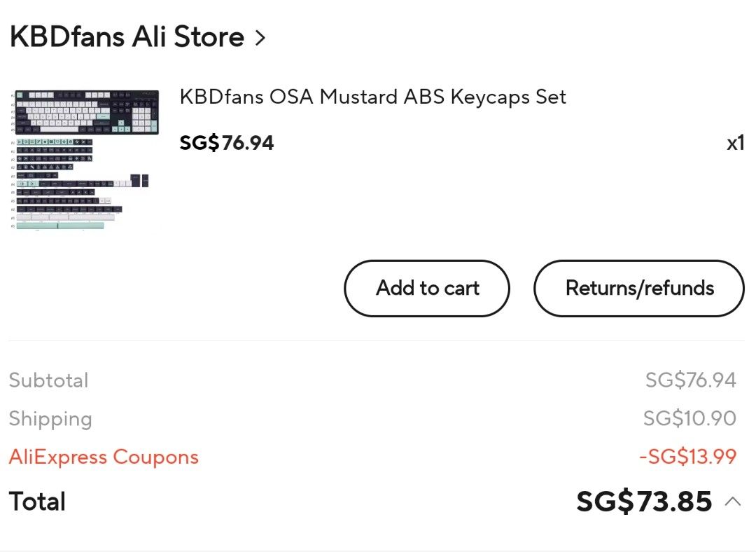Click the Subtotal row
The image size is (756, 552).
(48, 380)
